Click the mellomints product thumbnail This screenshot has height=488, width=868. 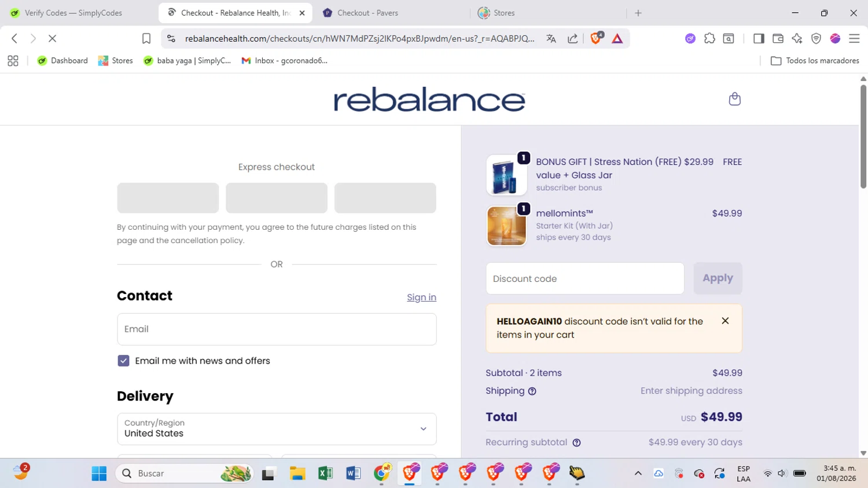[506, 226]
